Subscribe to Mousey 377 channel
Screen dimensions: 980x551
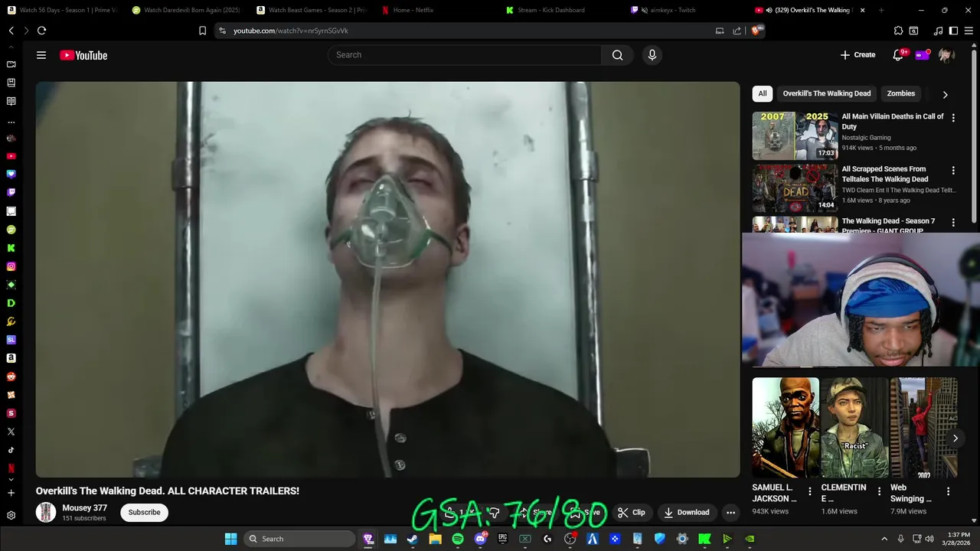[x=144, y=513]
